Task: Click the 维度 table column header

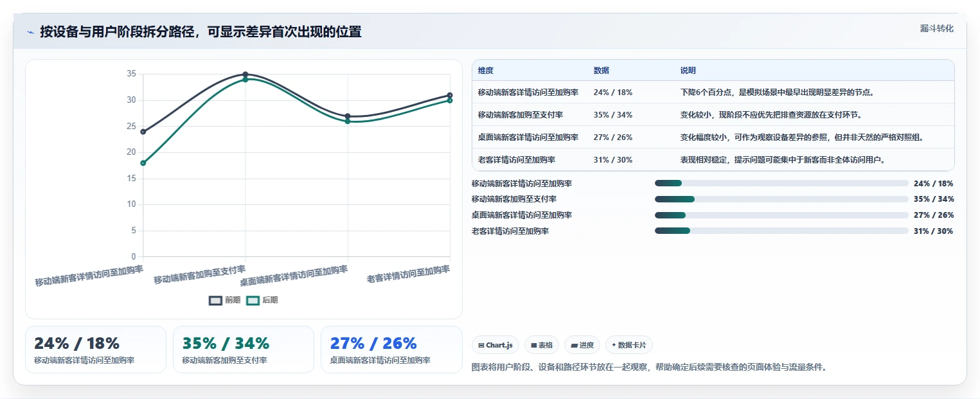Action: pyautogui.click(x=486, y=71)
